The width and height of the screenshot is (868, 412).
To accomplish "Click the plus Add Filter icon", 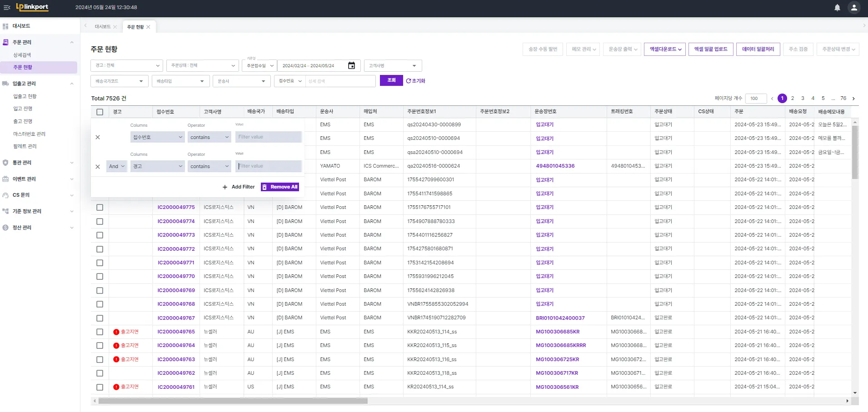I will pos(225,187).
